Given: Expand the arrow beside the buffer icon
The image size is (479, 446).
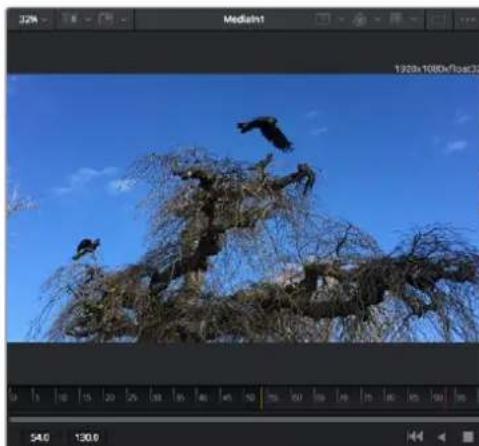Looking at the screenshot, I should point(123,20).
